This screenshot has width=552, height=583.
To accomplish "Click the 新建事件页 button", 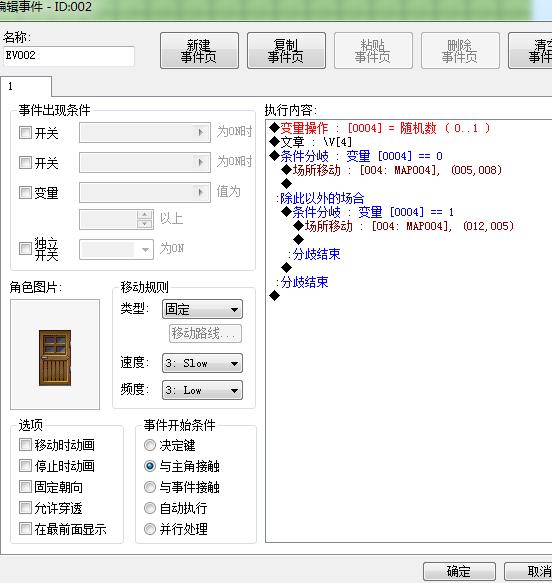I will pos(199,51).
